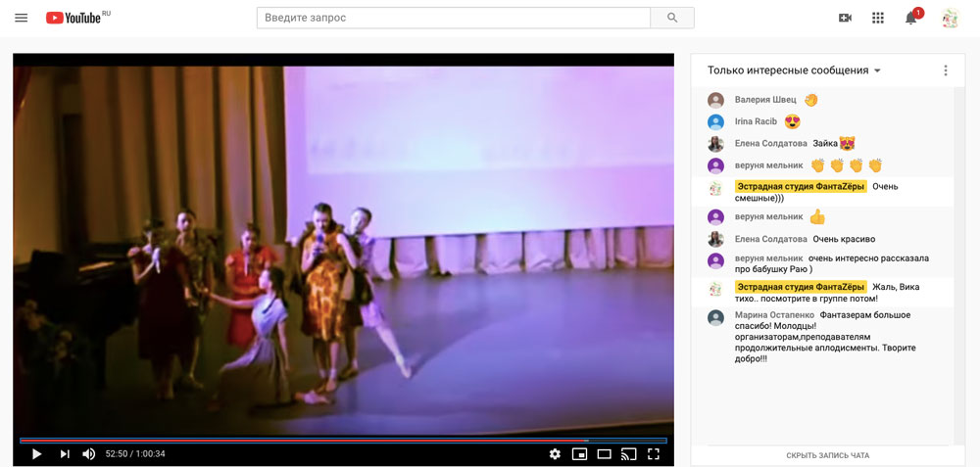This screenshot has width=980, height=467.
Task: Click channel avatar beside 'Очень смешные)))' message
Action: pos(715,188)
